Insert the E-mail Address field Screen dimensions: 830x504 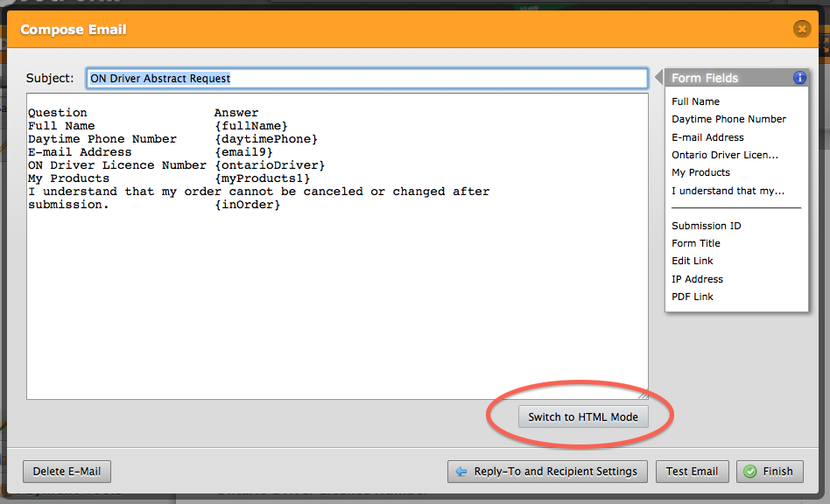pyautogui.click(x=707, y=137)
